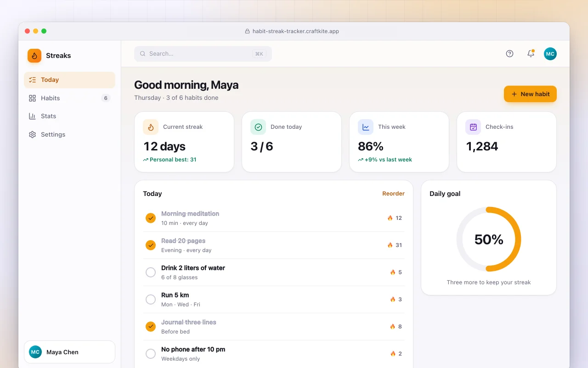Click the flame icon beside streak 5
Screen dimensions: 588x368
click(x=393, y=272)
